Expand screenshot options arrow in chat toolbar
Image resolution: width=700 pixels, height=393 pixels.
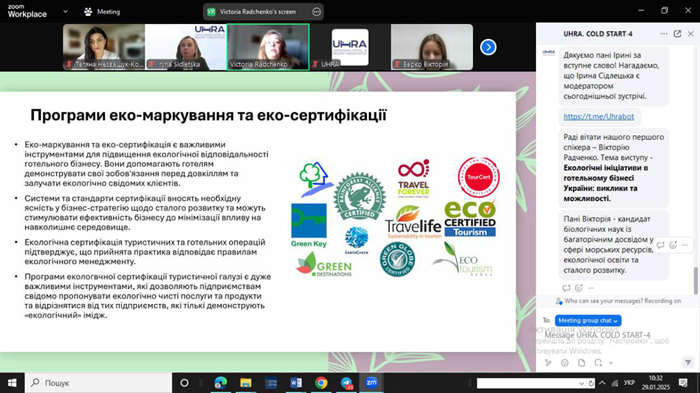click(611, 363)
